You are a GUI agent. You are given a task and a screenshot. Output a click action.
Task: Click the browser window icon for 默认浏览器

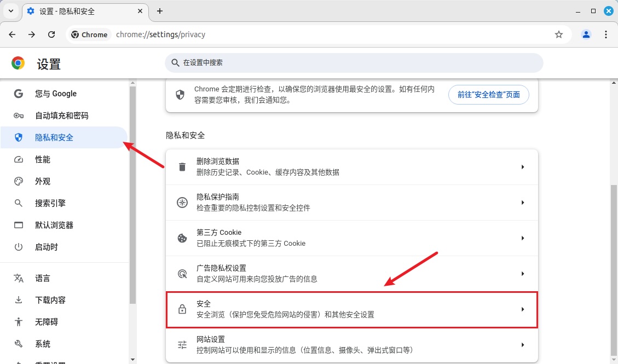tap(19, 225)
